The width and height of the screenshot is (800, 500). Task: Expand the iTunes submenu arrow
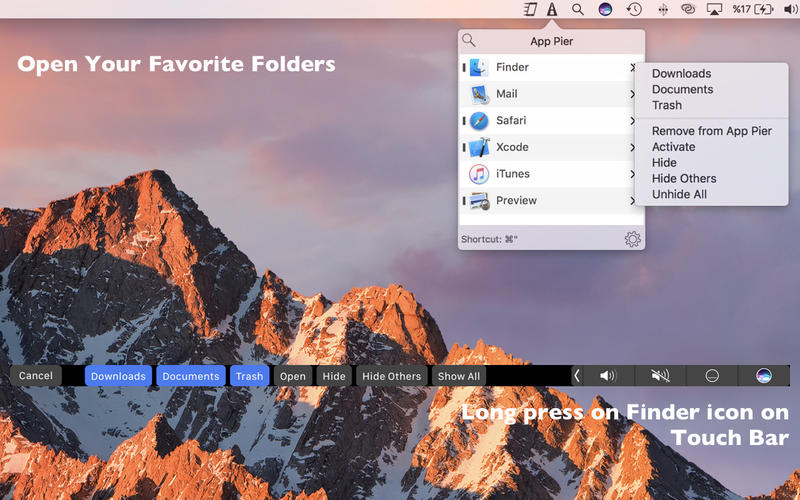tap(633, 174)
